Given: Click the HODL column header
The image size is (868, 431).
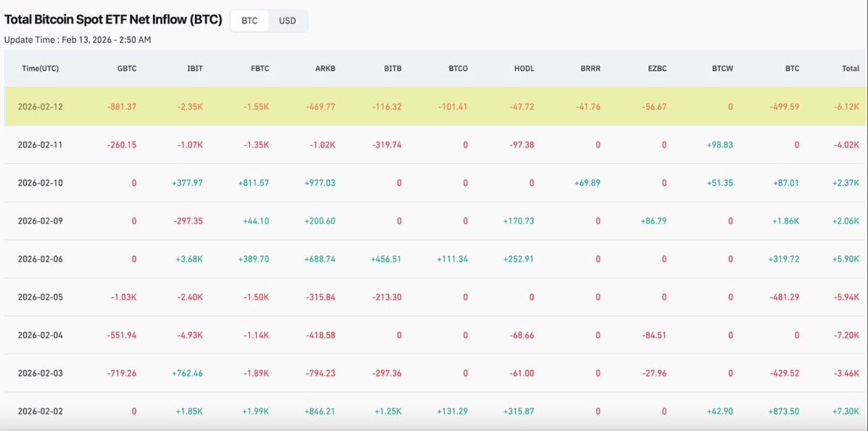Looking at the screenshot, I should tap(524, 69).
